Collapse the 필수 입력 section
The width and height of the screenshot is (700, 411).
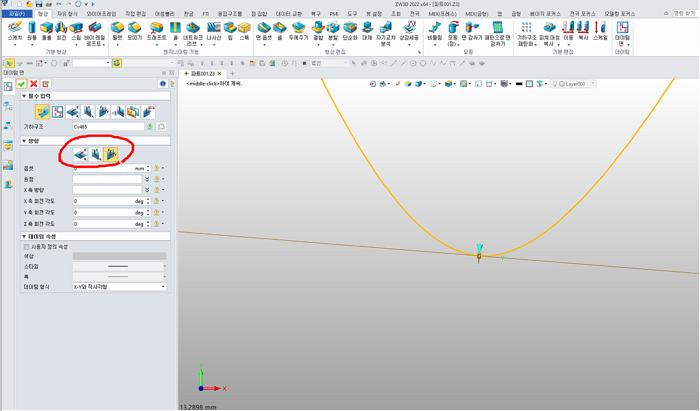[24, 96]
